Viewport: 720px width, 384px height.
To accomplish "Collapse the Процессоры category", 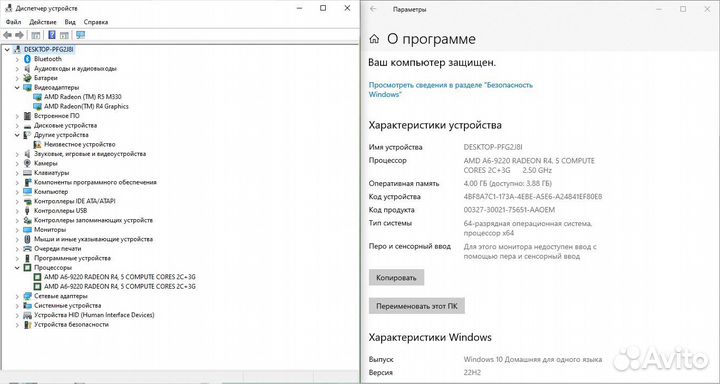I will (x=17, y=267).
